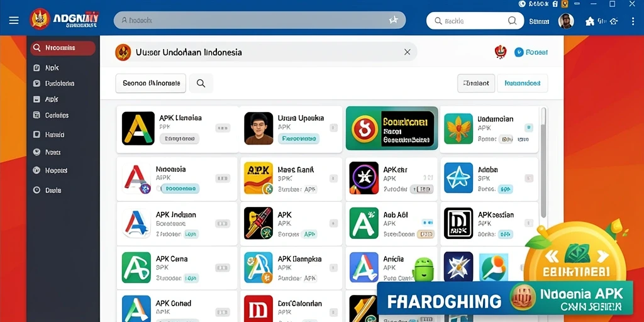Image resolution: width=644 pixels, height=322 pixels.
Task: Click the star icon in address bar
Action: point(393,20)
